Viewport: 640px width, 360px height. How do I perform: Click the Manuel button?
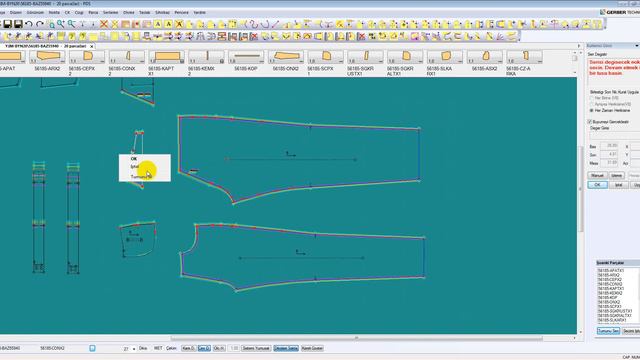597,176
